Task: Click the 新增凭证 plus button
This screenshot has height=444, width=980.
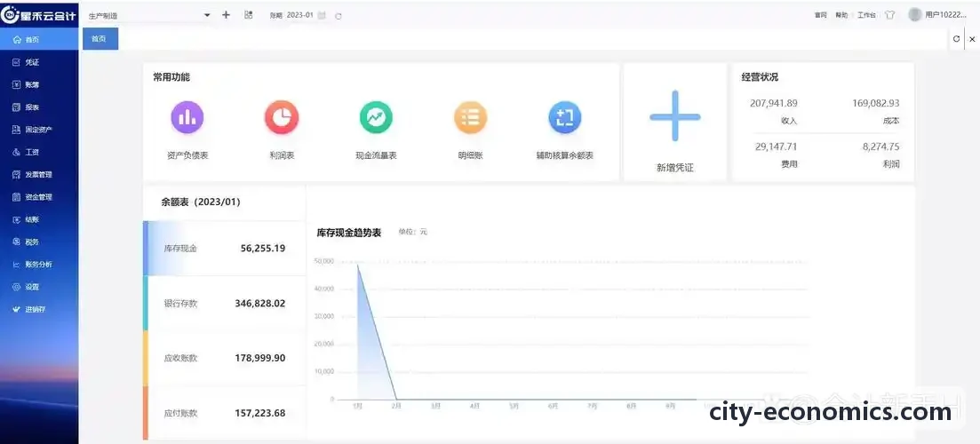Action: tap(675, 116)
